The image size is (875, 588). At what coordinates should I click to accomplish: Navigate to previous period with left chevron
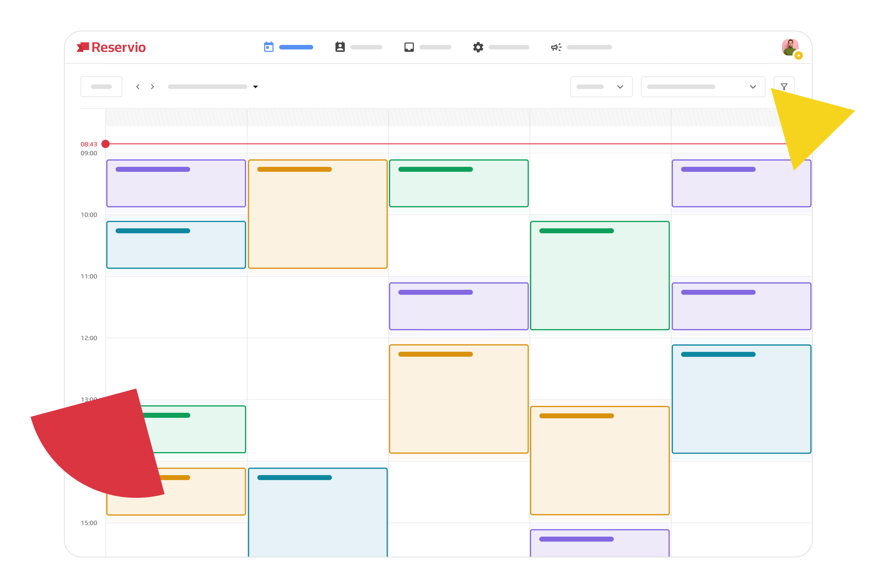[138, 87]
